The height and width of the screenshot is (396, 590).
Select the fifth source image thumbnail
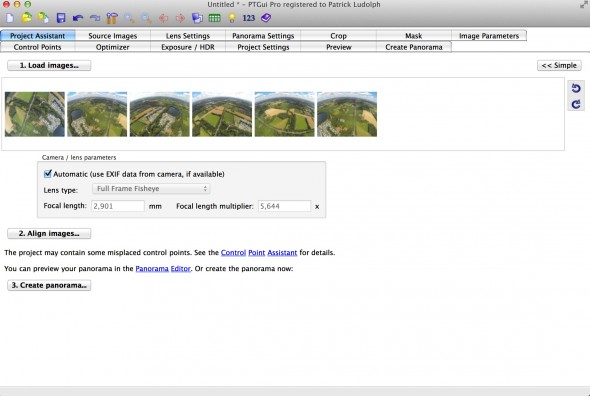[284, 114]
